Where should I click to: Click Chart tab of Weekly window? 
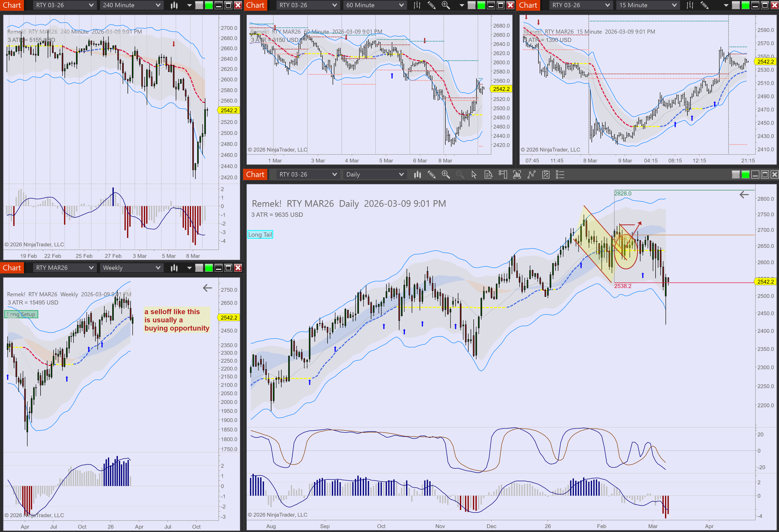tap(12, 268)
